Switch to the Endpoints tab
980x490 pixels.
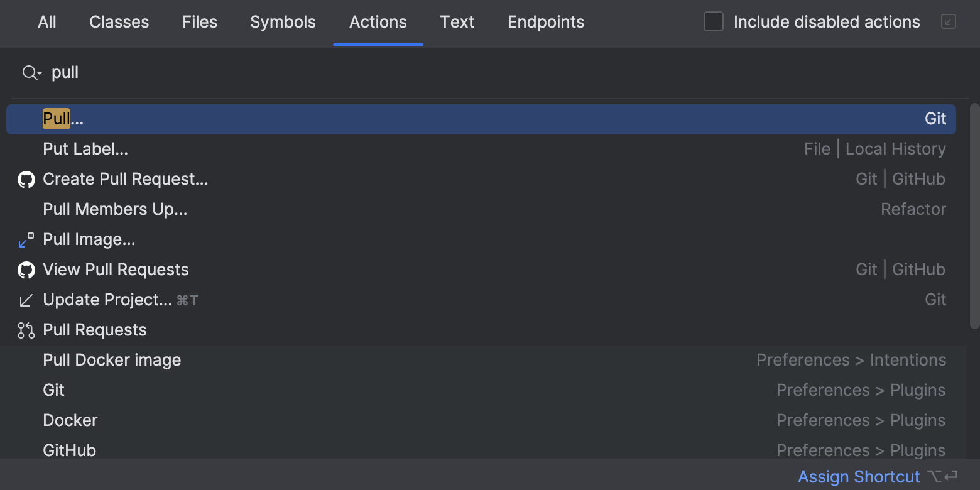point(545,21)
